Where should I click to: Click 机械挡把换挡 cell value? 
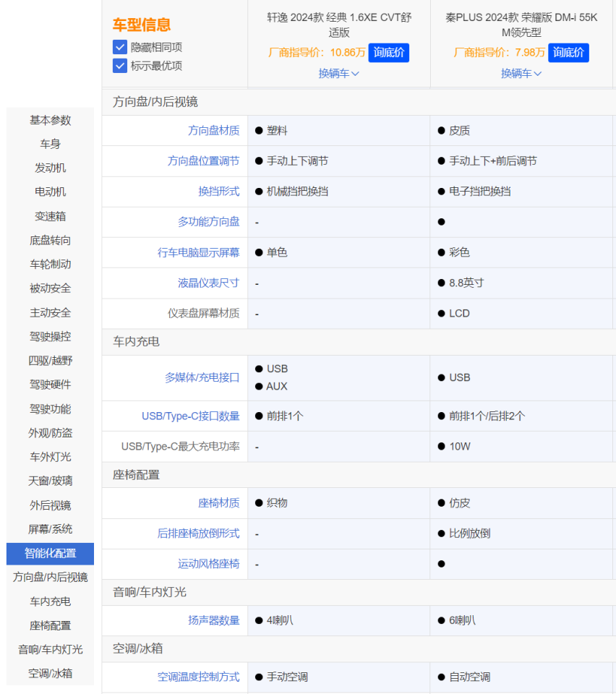coord(297,192)
